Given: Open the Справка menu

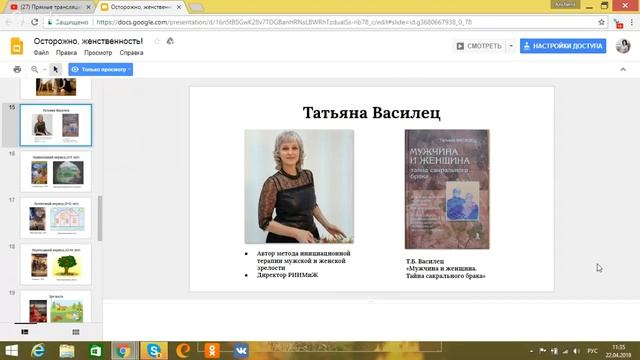Looking at the screenshot, I should click(x=131, y=53).
